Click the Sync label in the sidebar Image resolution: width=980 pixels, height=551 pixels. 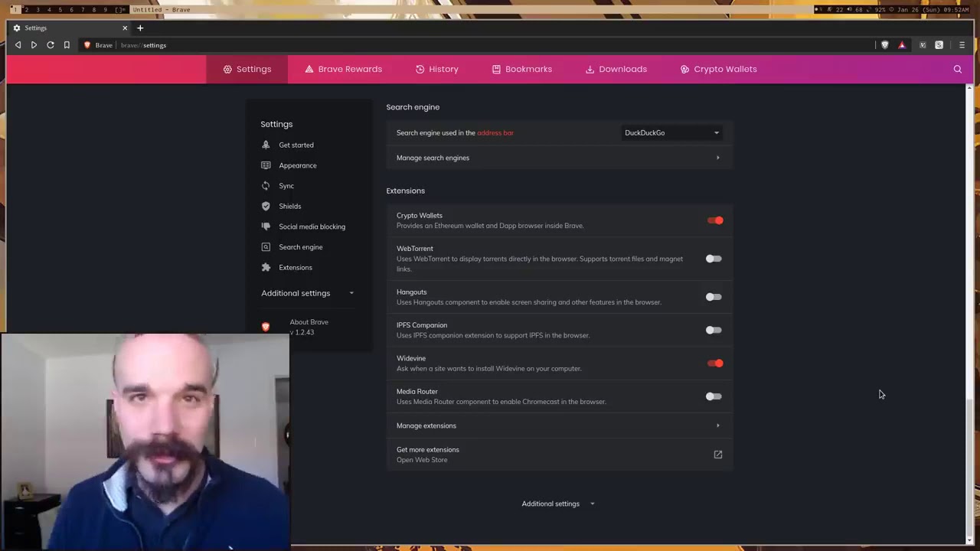click(286, 186)
